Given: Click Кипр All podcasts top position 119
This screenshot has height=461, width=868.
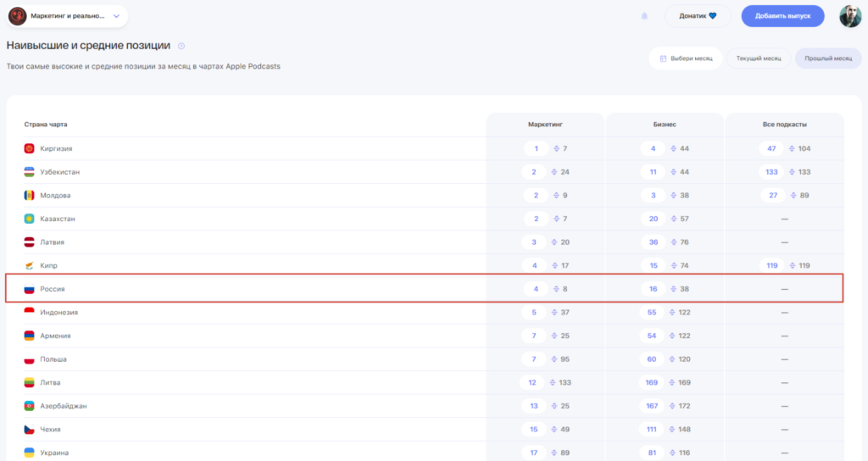Looking at the screenshot, I should coord(771,265).
